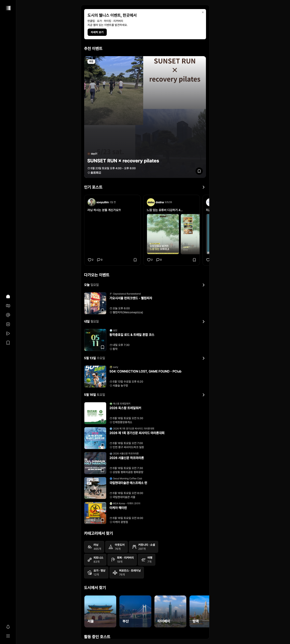
Task: Expand the 인기 포스트 section arrow
Action: [203, 187]
